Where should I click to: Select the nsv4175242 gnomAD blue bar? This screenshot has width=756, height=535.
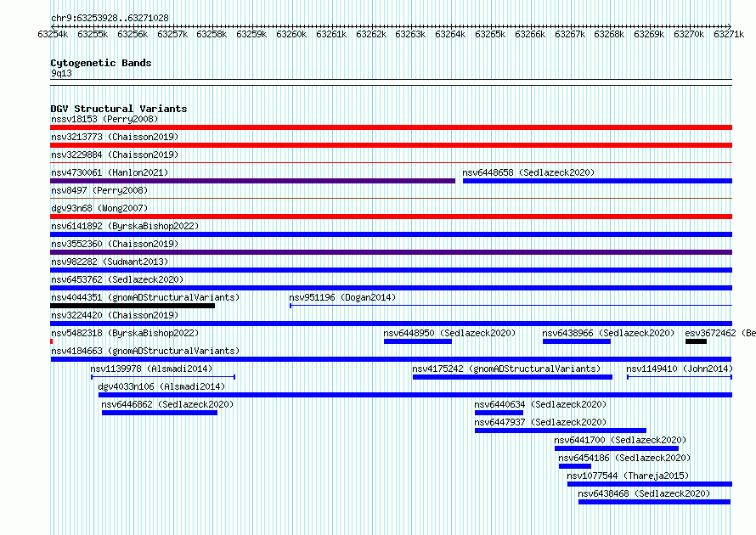(x=512, y=377)
